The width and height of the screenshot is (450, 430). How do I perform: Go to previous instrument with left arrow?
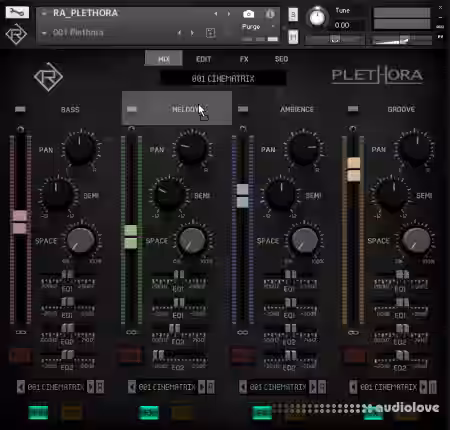pos(216,14)
